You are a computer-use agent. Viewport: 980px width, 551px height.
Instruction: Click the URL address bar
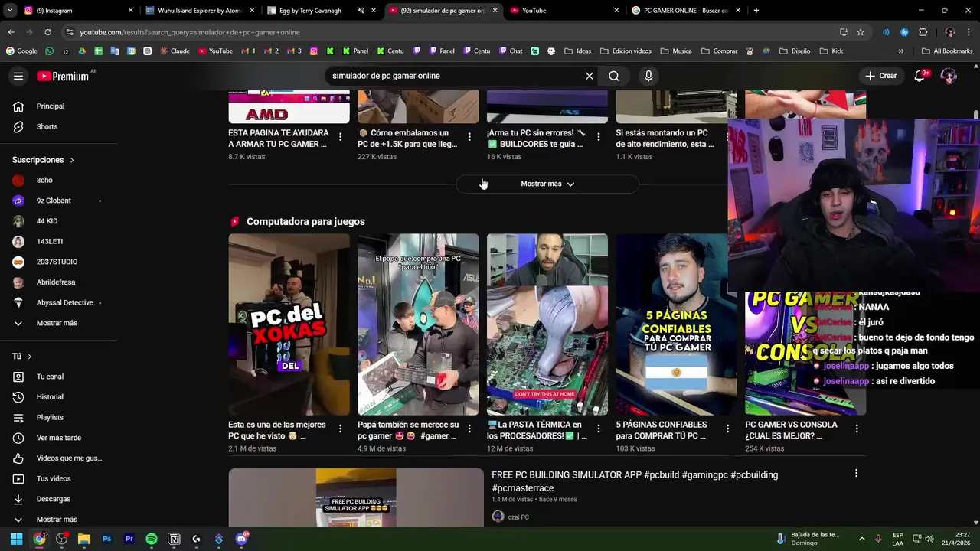452,32
